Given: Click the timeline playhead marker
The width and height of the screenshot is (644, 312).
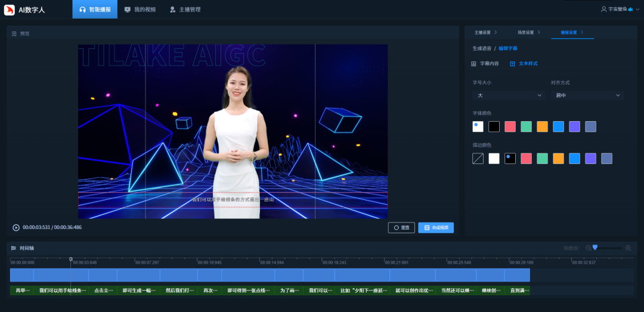Looking at the screenshot, I should pyautogui.click(x=70, y=260).
